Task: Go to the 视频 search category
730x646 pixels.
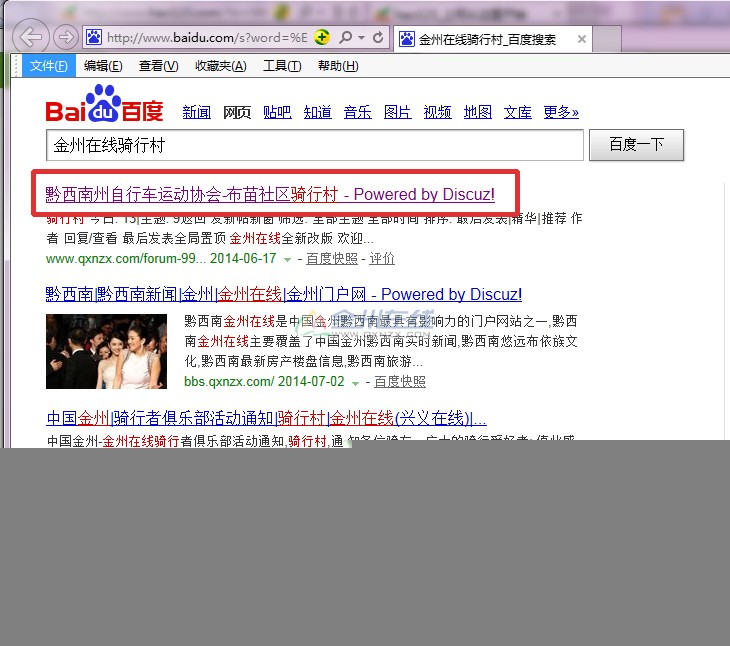Action: point(438,112)
